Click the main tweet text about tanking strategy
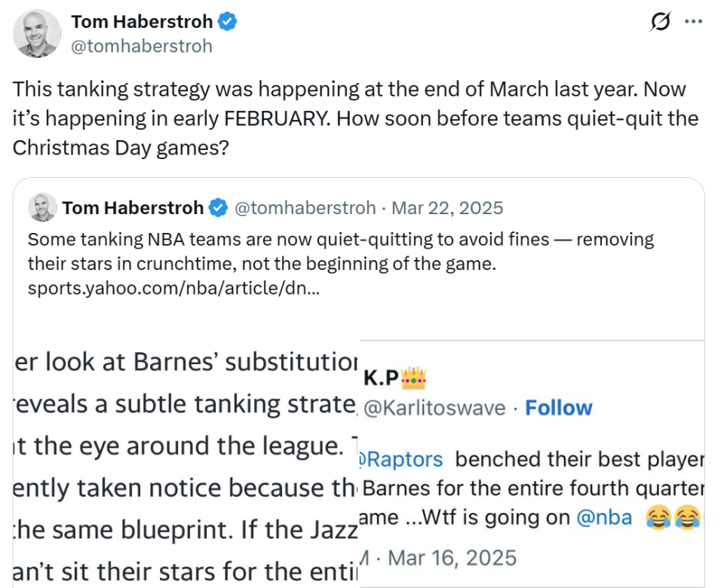 tap(354, 118)
